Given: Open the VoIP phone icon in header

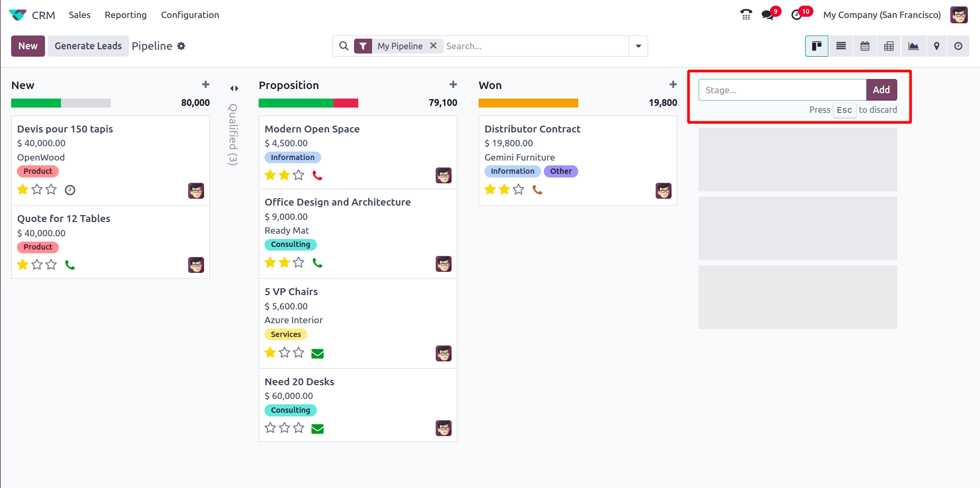Looking at the screenshot, I should click(x=746, y=15).
